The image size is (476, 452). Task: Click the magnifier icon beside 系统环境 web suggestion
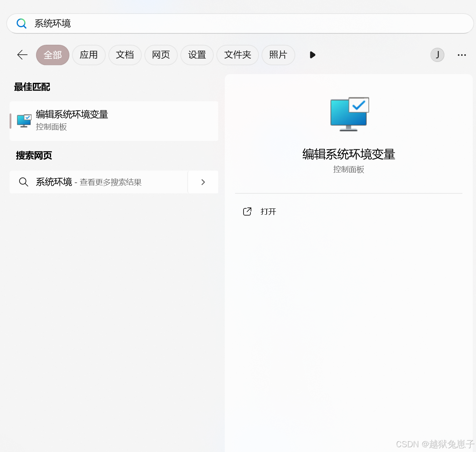click(x=24, y=182)
